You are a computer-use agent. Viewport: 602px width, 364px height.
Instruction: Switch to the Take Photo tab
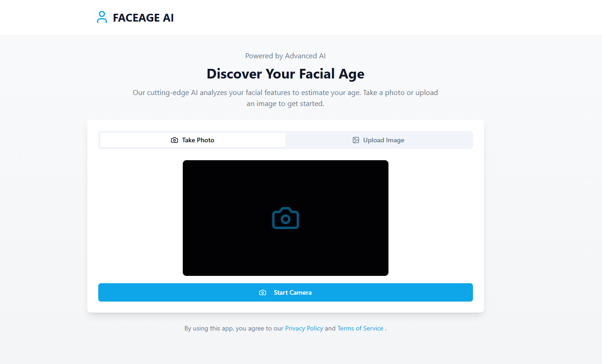[193, 140]
